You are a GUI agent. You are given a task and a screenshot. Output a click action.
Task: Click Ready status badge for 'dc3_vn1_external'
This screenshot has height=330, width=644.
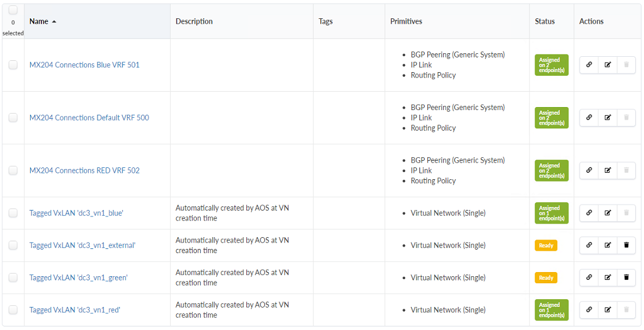[546, 245]
